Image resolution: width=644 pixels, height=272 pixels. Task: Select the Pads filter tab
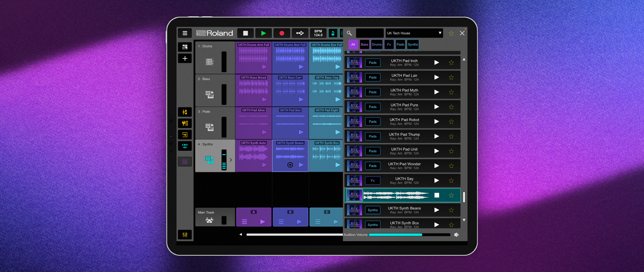(x=400, y=45)
